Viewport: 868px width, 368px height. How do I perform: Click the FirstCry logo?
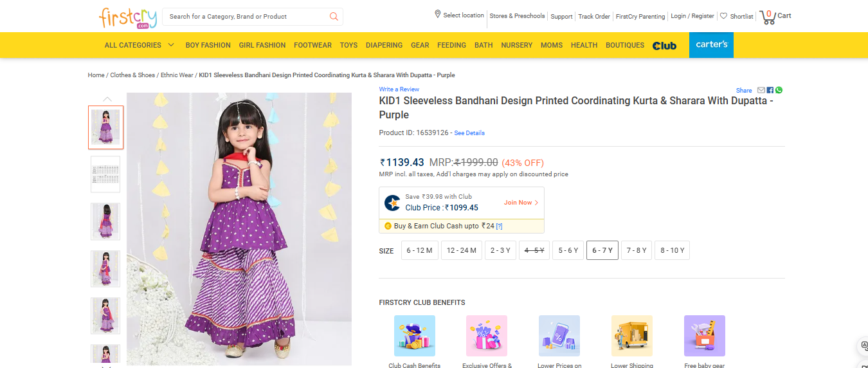coord(124,17)
